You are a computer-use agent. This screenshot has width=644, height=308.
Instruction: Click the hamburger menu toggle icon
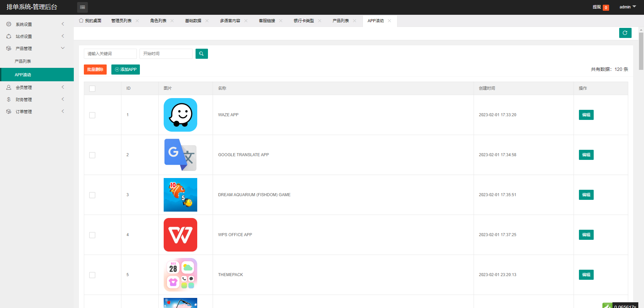click(x=83, y=7)
